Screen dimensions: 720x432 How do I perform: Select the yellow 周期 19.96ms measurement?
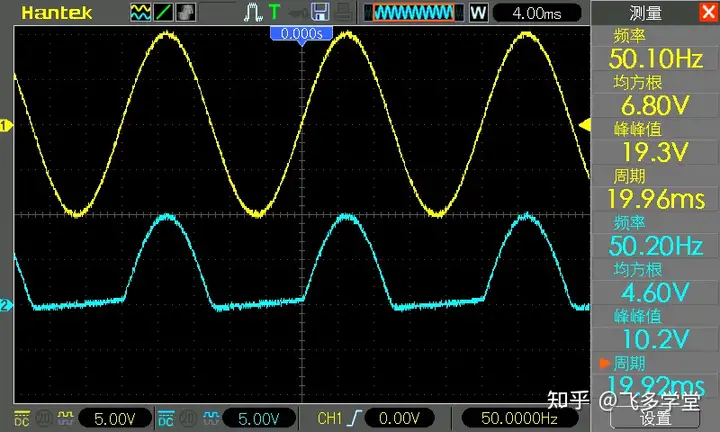[x=655, y=189]
